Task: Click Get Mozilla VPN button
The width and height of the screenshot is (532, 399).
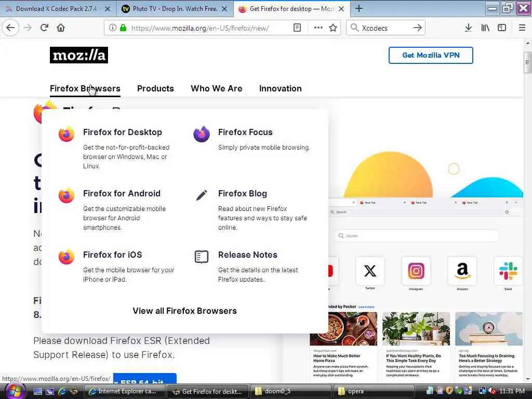Action: click(x=431, y=55)
